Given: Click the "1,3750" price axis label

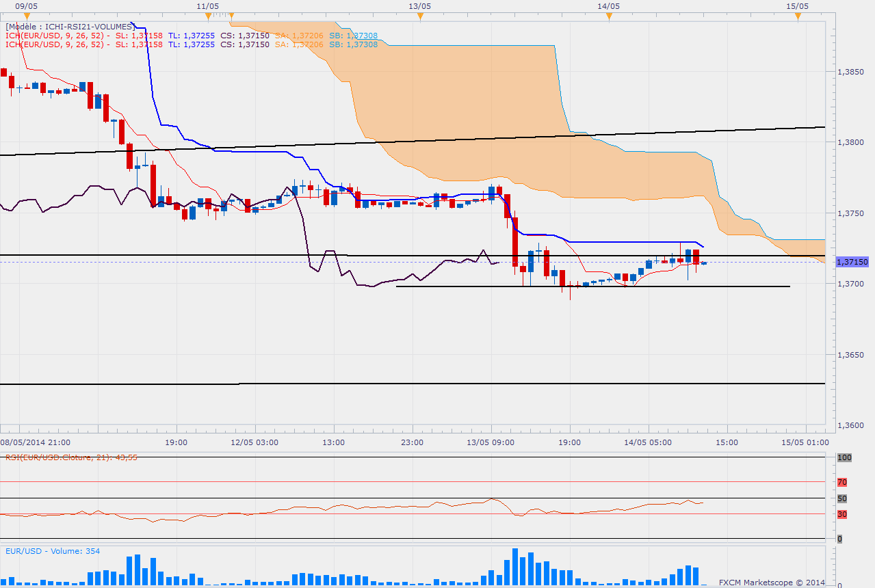Looking at the screenshot, I should (850, 213).
